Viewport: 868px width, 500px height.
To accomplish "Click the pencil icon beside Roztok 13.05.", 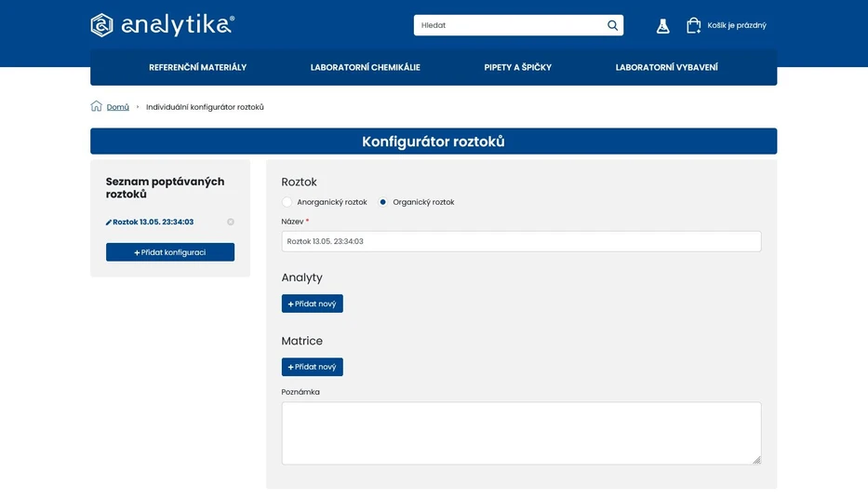I will 109,223.
